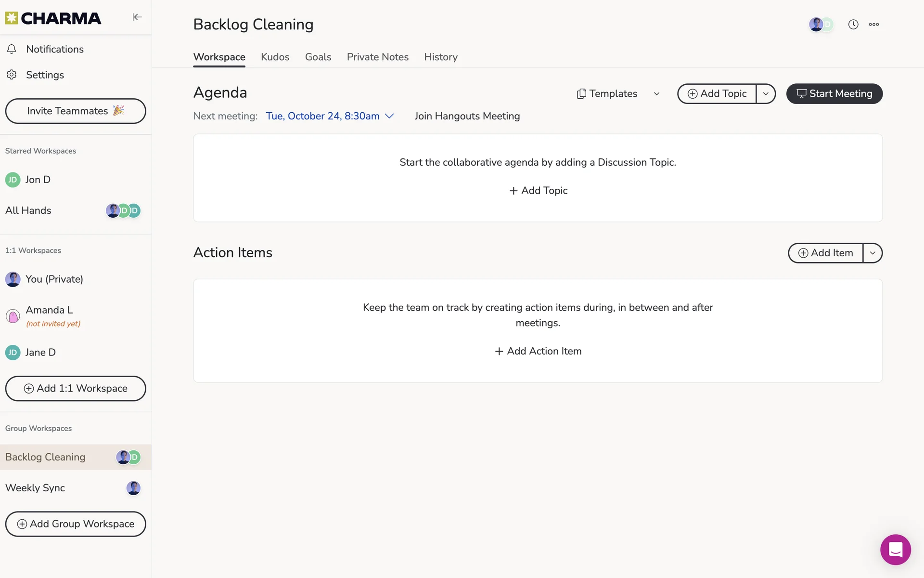Click the Start Meeting button
The height and width of the screenshot is (578, 924).
[834, 94]
